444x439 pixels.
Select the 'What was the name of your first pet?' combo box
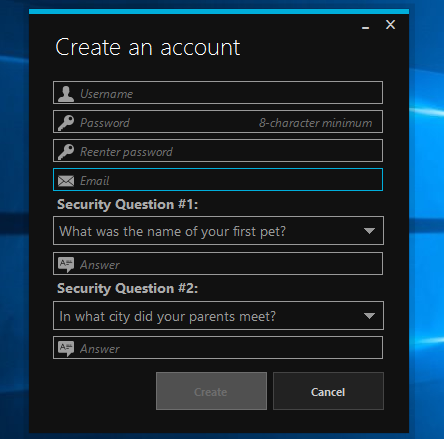pos(218,231)
